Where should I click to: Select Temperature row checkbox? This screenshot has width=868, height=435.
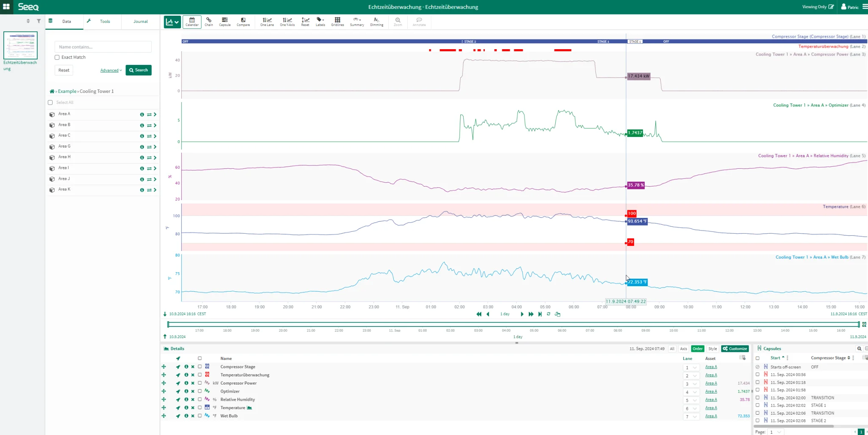(x=200, y=407)
